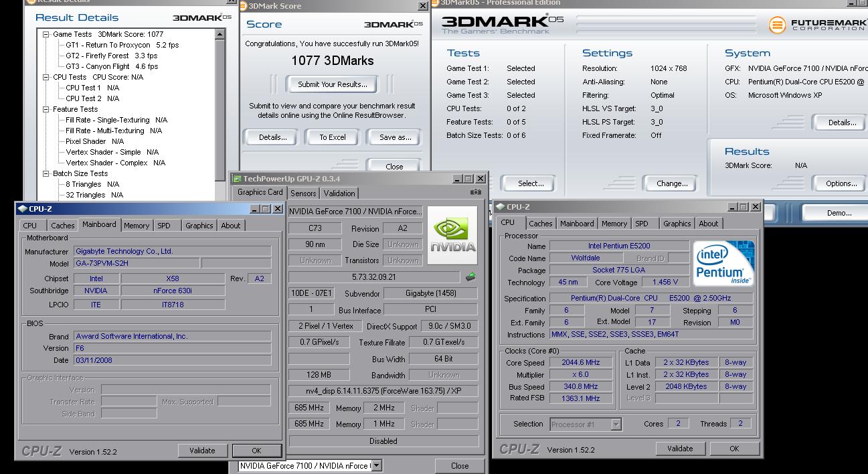Click the 3DMark Score window title icon
The image size is (868, 474).
pyautogui.click(x=243, y=6)
